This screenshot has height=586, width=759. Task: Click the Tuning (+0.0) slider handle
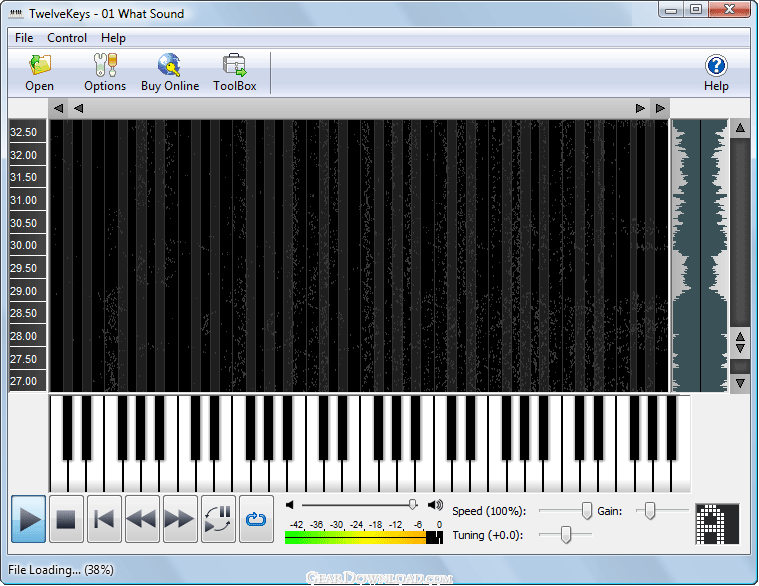[566, 535]
